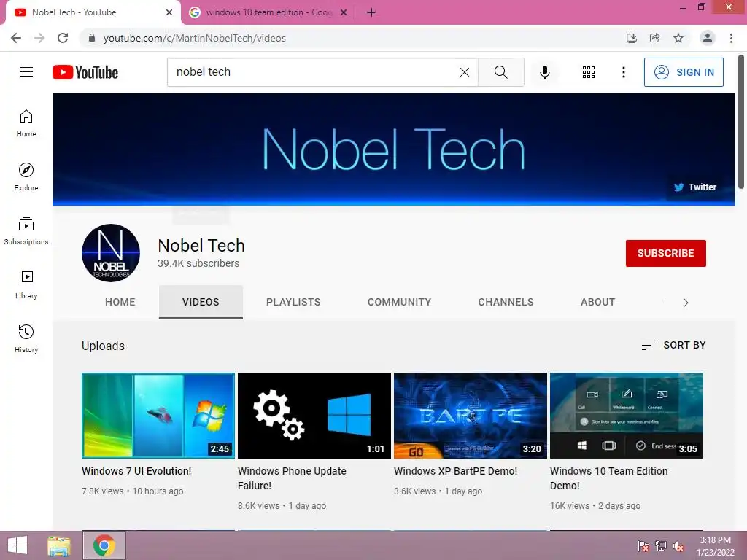Click the SIGN IN button
Viewport: 747px width, 560px height.
pos(684,72)
